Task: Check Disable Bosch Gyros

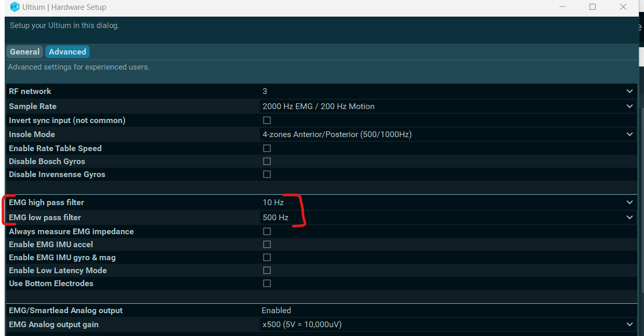Action: (x=267, y=162)
